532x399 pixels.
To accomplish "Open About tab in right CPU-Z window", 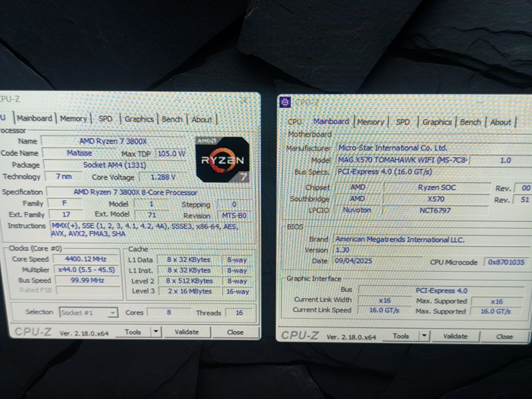I will click(x=501, y=123).
